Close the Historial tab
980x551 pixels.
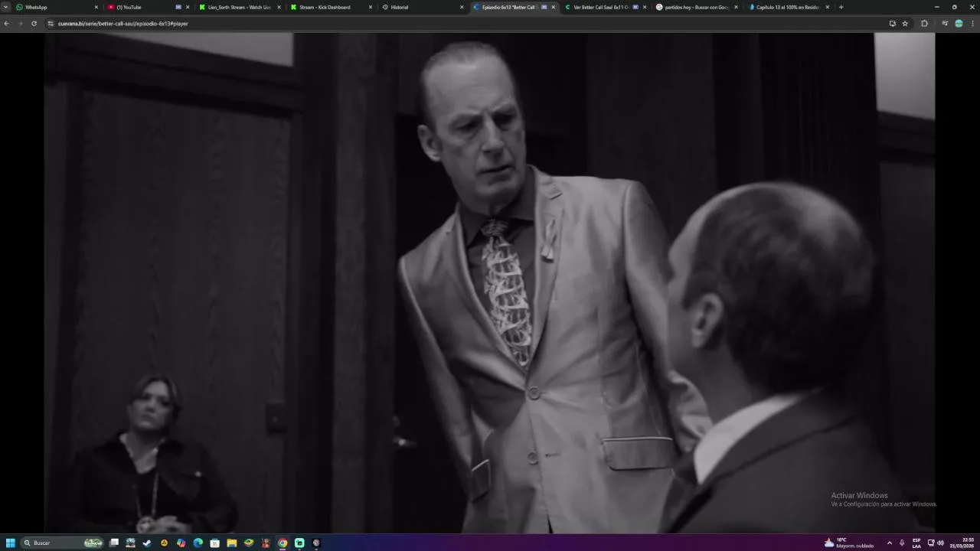point(462,7)
